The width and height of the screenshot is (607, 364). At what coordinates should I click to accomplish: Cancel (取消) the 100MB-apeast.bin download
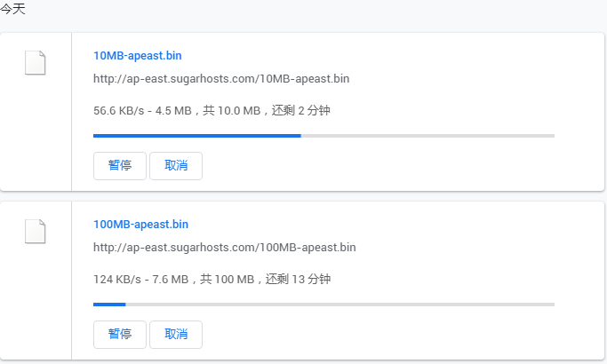(x=176, y=335)
